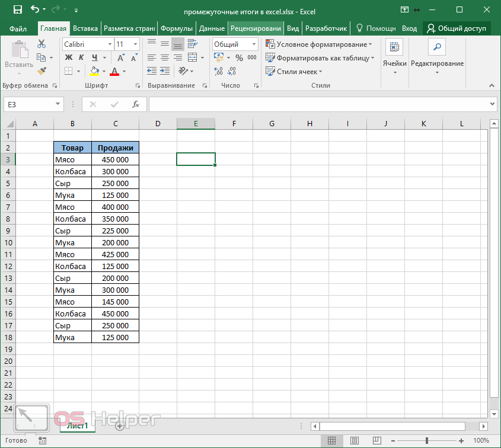
Task: Switch to Разработчик tab
Action: coord(326,28)
